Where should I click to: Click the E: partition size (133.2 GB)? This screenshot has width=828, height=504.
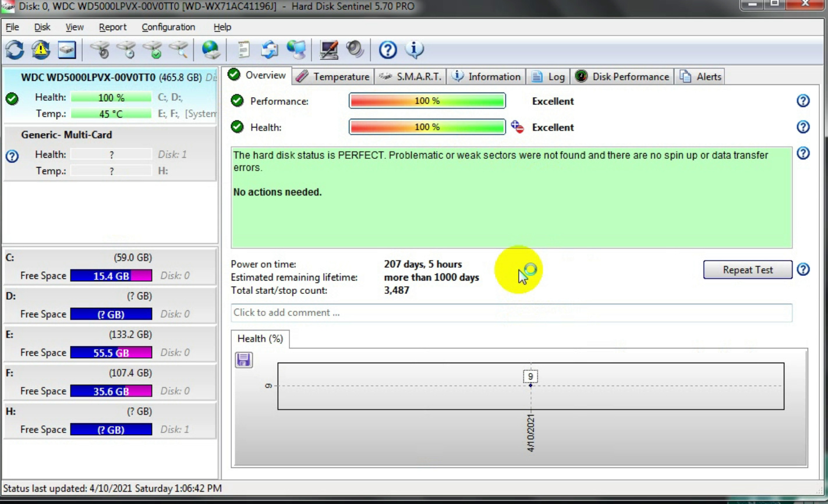(130, 335)
